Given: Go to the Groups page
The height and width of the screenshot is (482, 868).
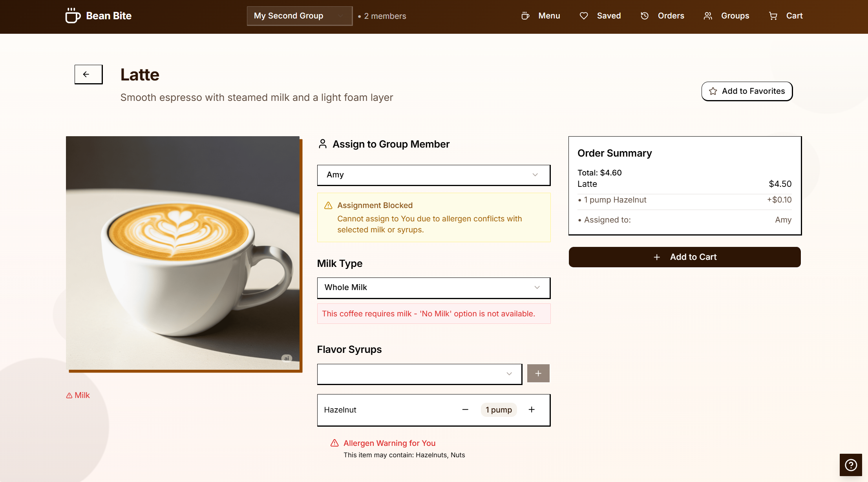Looking at the screenshot, I should tap(735, 16).
